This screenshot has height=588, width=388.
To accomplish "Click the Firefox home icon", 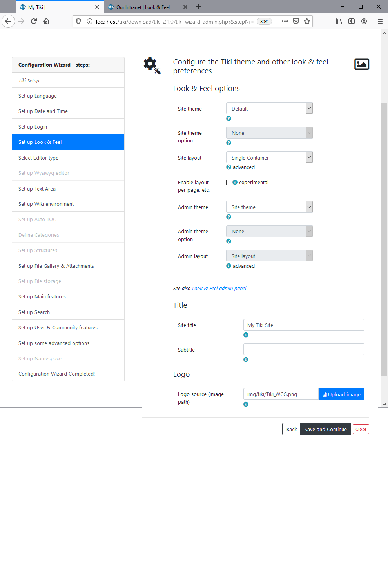I will (x=46, y=21).
